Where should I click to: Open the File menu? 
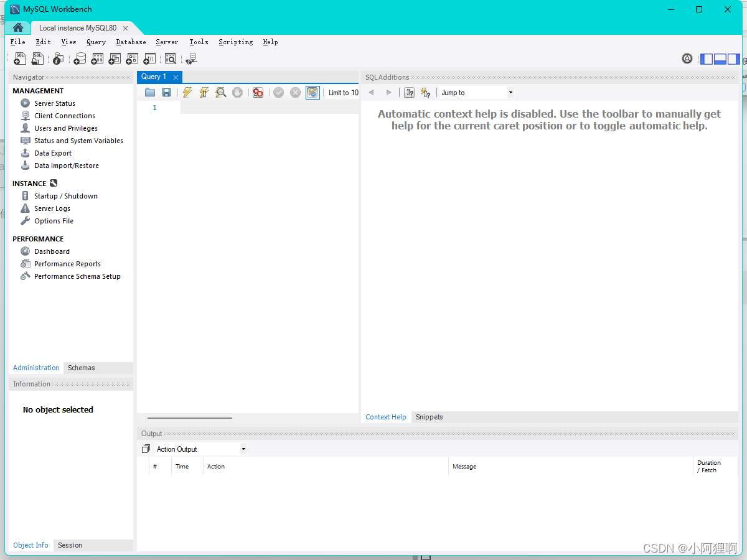[x=17, y=42]
